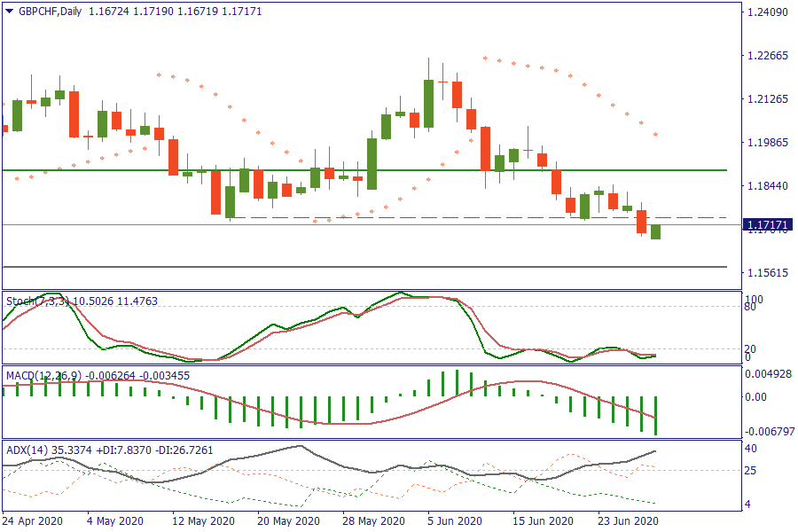
Task: Click the 1.24090 price axis label
Action: click(x=768, y=12)
